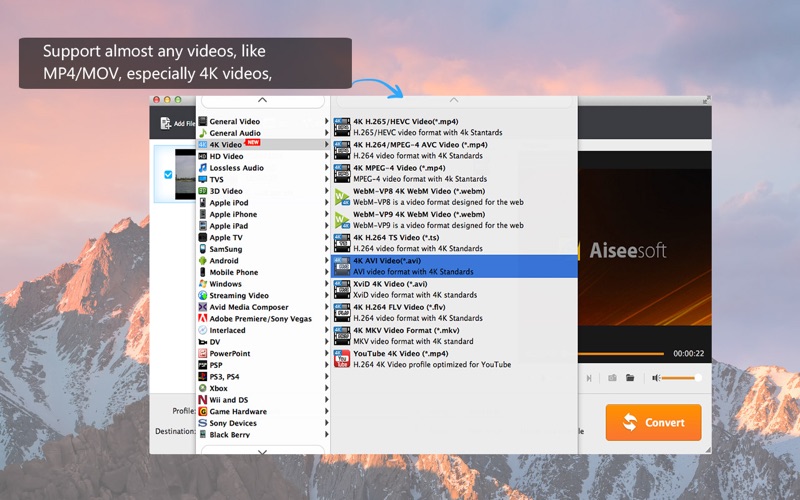
Task: Click the category list scroll-down chevron
Action: point(262,451)
